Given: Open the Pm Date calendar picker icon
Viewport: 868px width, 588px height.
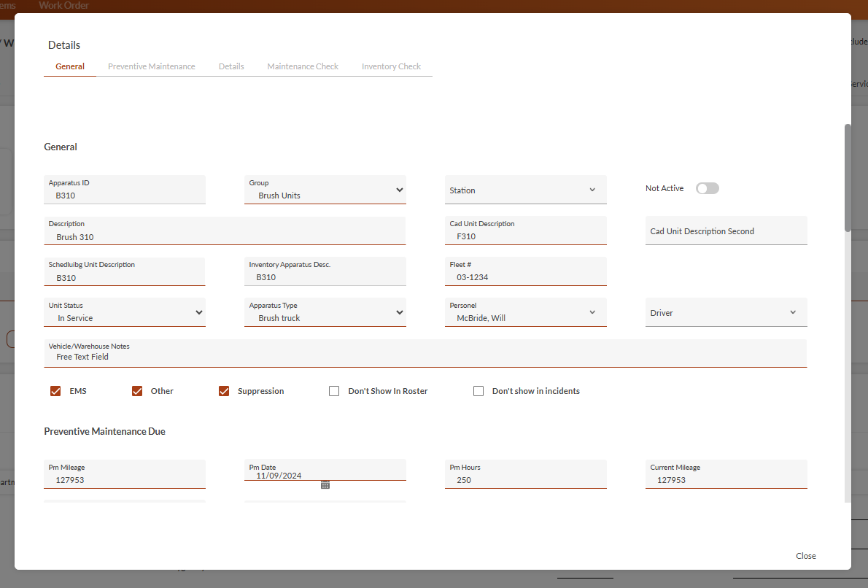Looking at the screenshot, I should pos(325,484).
